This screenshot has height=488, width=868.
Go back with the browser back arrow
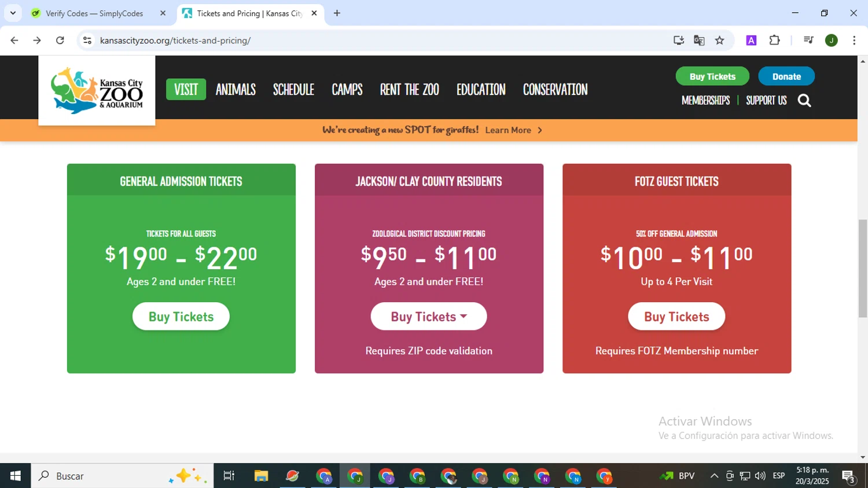[x=14, y=41]
